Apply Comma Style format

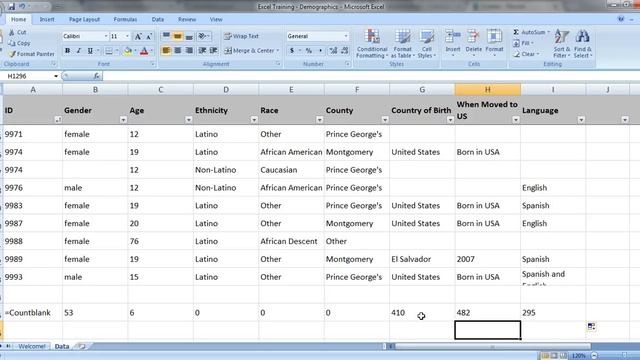(x=320, y=51)
